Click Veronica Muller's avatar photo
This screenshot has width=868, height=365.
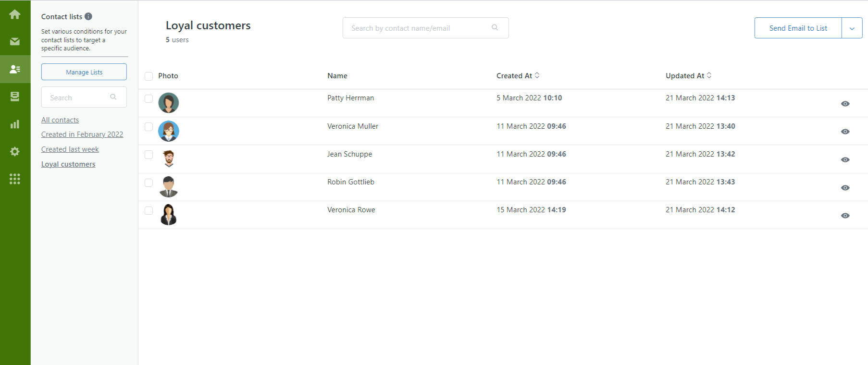169,131
